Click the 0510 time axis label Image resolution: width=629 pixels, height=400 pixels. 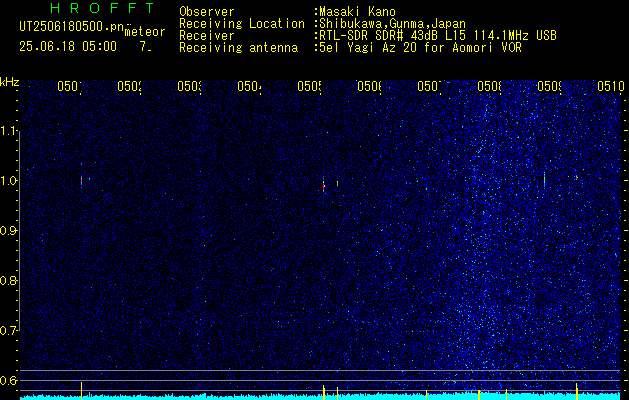(x=611, y=86)
